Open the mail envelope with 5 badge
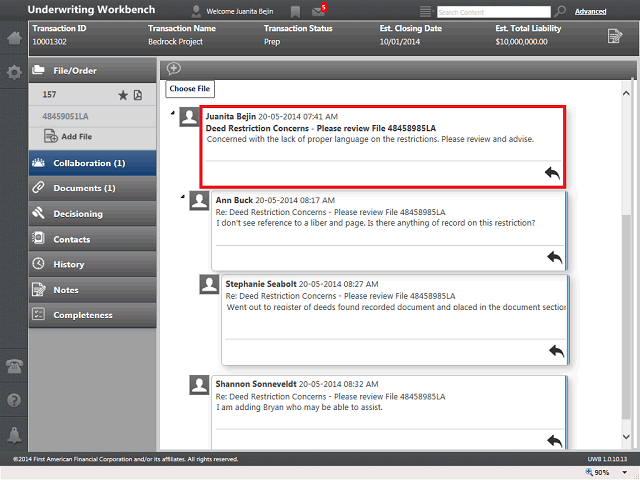Screen dimensions: 640x480 318,11
